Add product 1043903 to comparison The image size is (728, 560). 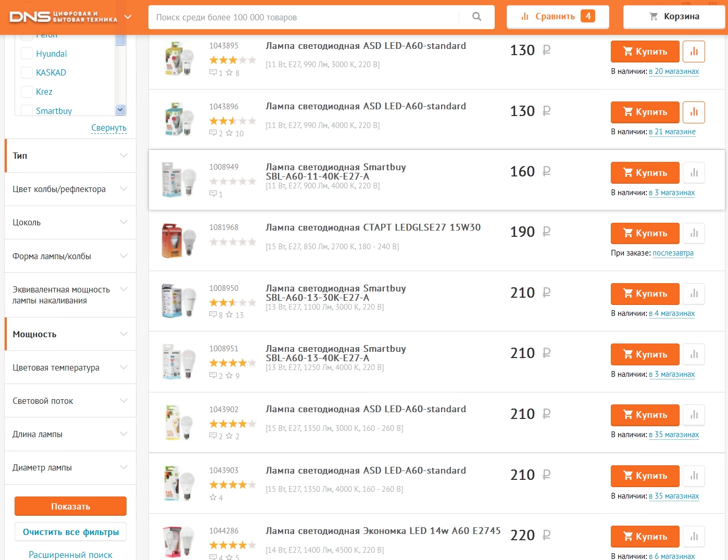point(694,476)
